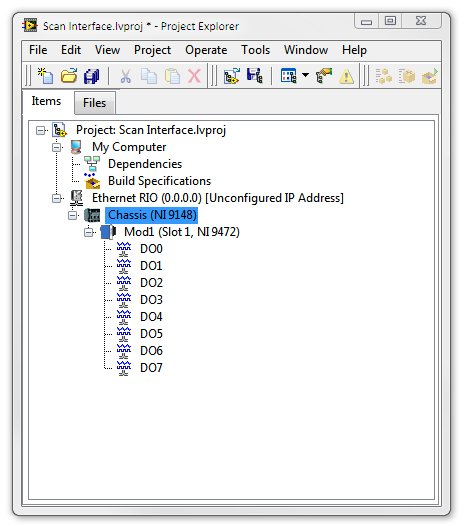Viewport: 469px width, 526px height.
Task: Open the File menu
Action: (38, 50)
